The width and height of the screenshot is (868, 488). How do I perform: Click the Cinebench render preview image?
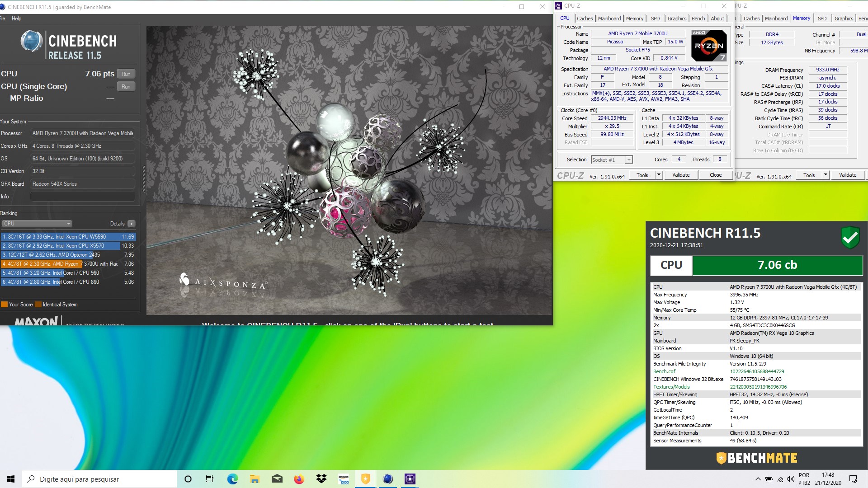[x=349, y=170]
